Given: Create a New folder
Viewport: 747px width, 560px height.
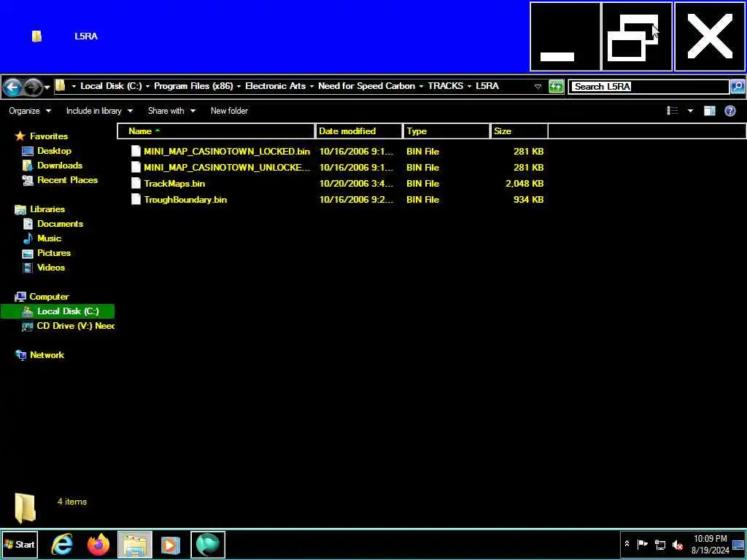Looking at the screenshot, I should (x=229, y=111).
